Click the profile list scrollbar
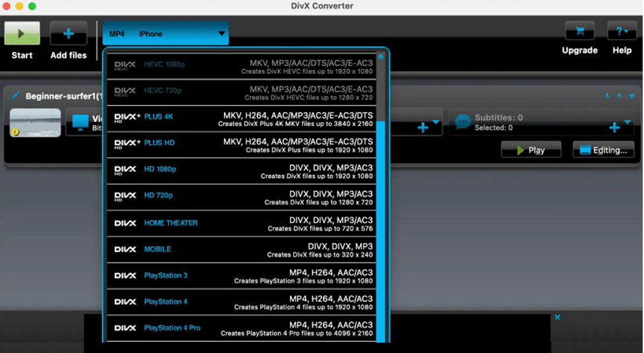 [x=381, y=198]
